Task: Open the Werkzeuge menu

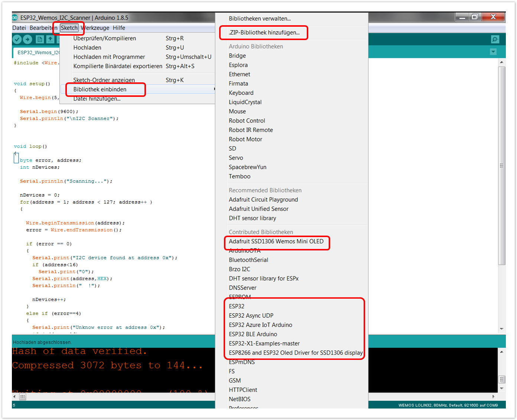Action: [x=95, y=28]
